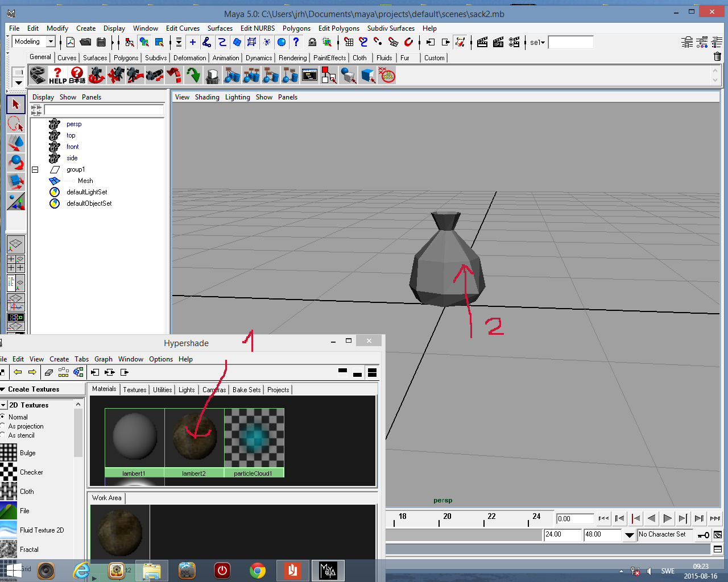Click the Hypershade rearrange graph icon

[x=64, y=372]
